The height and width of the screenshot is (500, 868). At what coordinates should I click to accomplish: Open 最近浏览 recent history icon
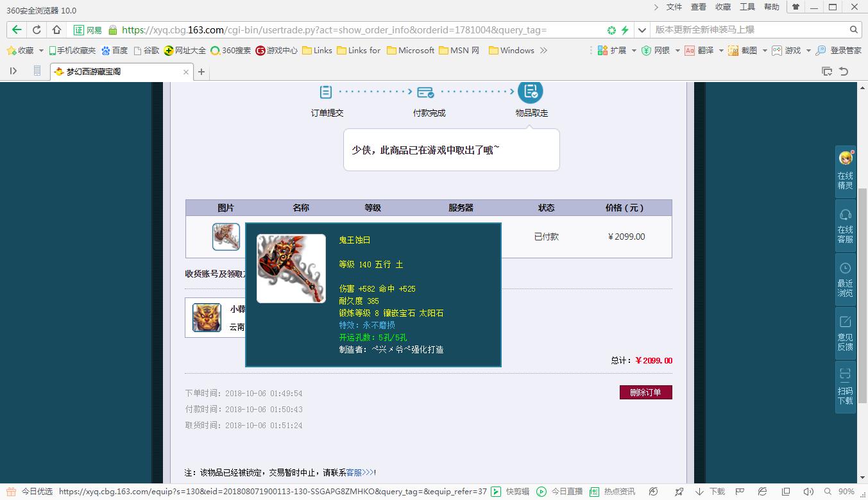(845, 278)
